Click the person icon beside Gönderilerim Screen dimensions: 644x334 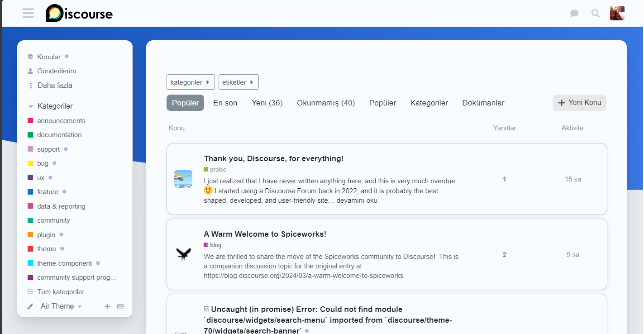30,71
